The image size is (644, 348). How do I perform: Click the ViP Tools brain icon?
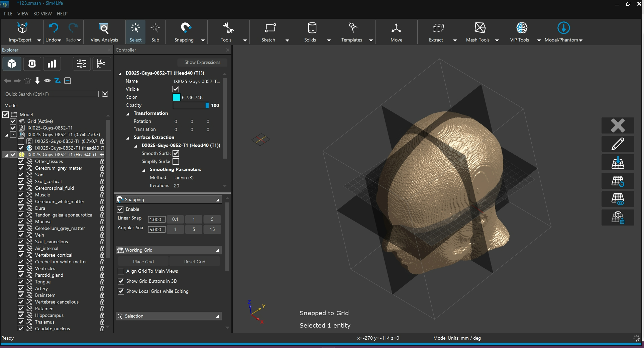pos(521,28)
